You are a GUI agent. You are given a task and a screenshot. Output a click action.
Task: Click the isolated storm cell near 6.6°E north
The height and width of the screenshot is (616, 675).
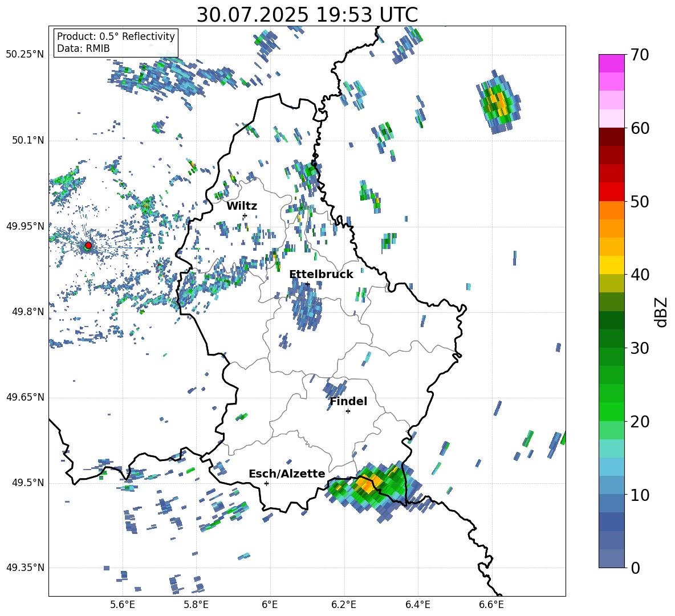(x=498, y=102)
